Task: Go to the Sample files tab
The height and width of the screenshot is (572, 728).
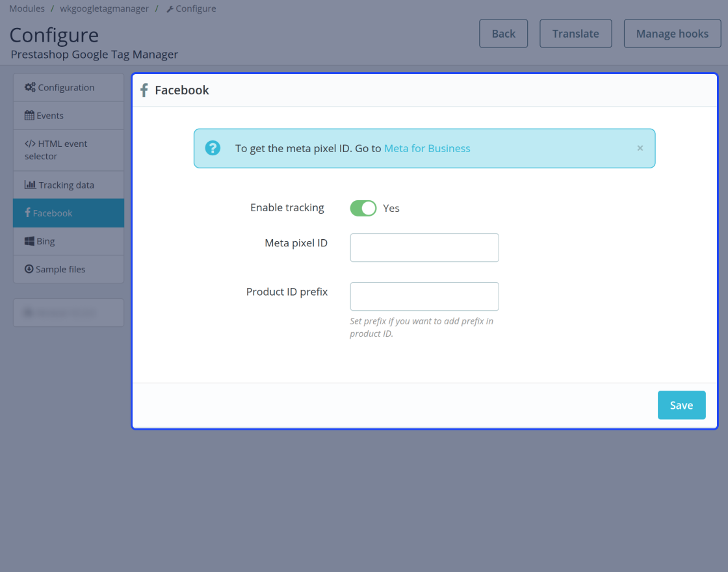Action: (69, 269)
